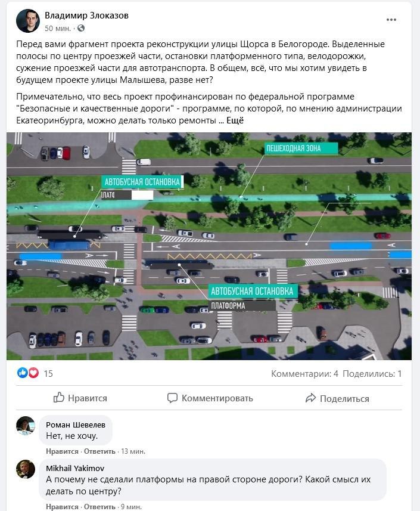Expand the post text with Ещё
Screen dimensions: 420x511
(x=235, y=120)
